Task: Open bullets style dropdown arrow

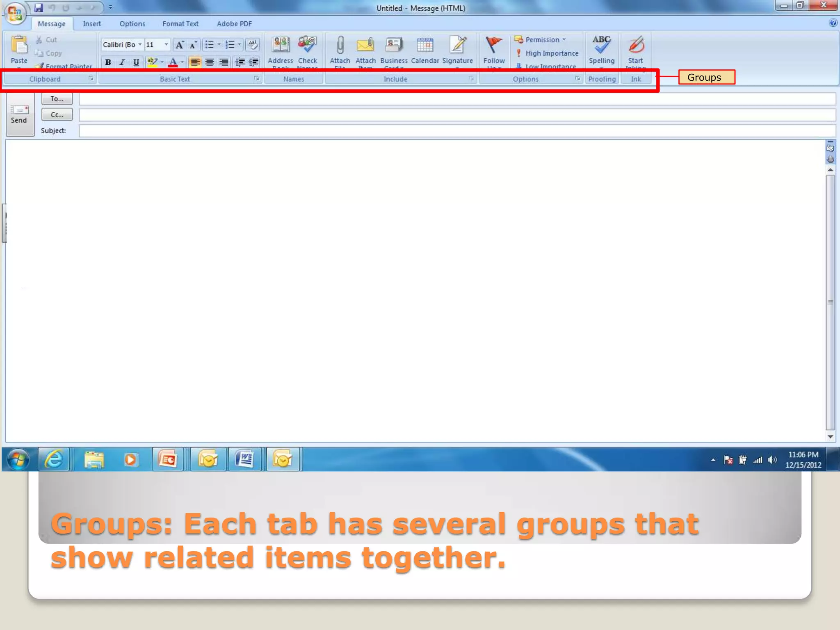Action: pyautogui.click(x=219, y=45)
